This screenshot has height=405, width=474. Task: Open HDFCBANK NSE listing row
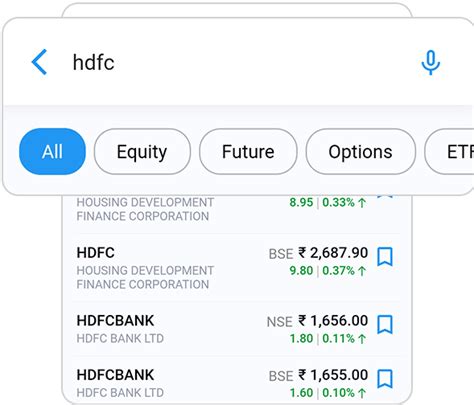click(x=237, y=329)
